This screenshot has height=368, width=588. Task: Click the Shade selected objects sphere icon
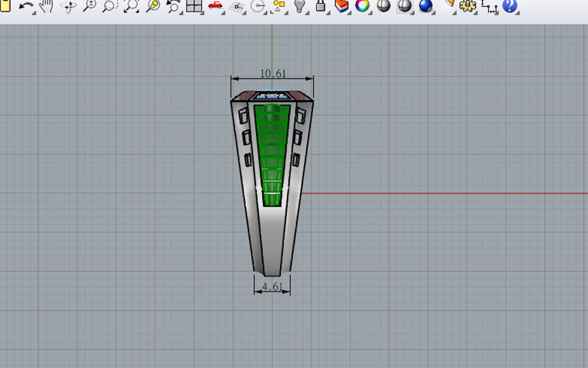(405, 6)
